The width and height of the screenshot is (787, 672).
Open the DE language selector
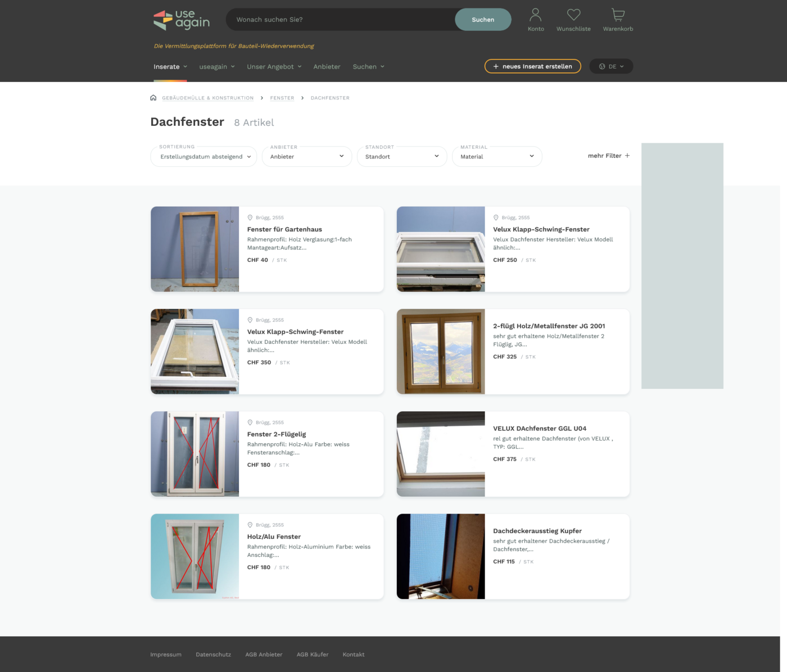[611, 66]
